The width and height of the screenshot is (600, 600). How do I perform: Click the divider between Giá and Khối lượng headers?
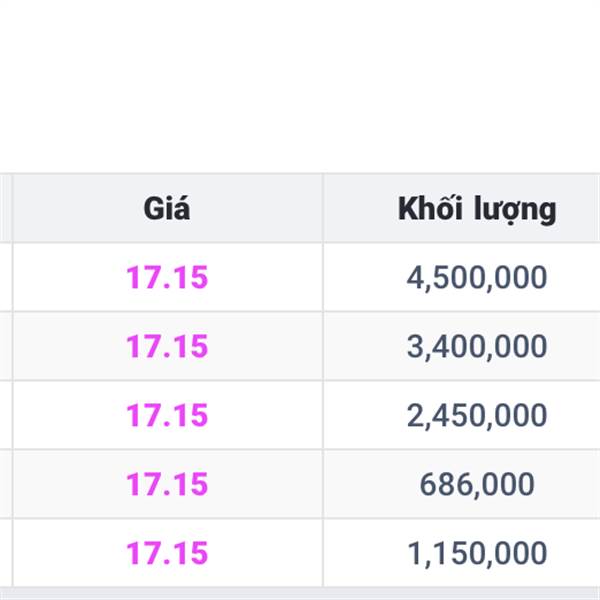point(323,208)
